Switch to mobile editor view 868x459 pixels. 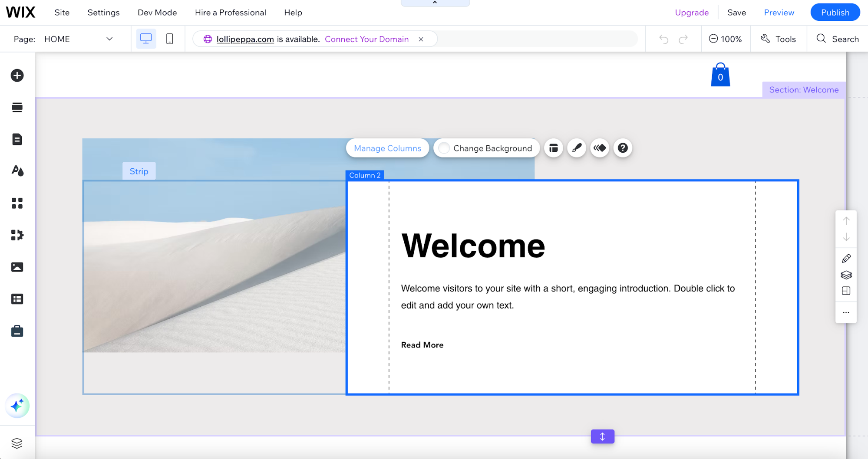click(x=169, y=39)
